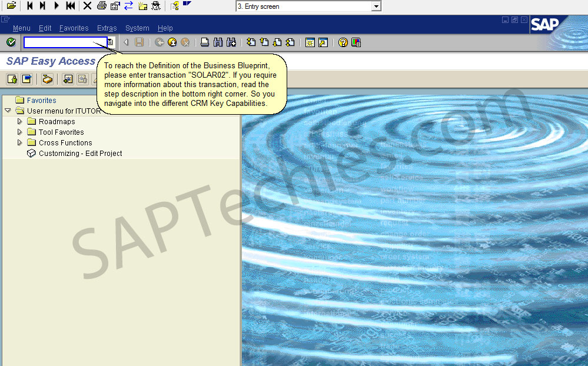Click into the transaction command field
588x366 pixels.
tap(65, 42)
